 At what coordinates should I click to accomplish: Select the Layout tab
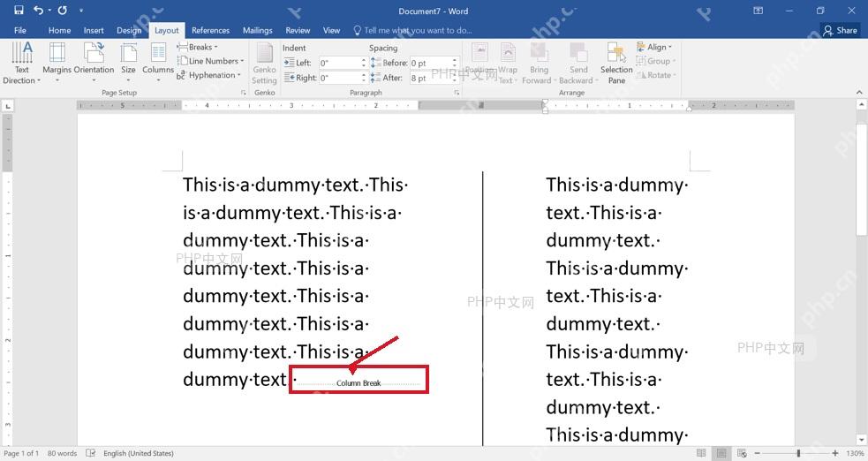tap(167, 30)
